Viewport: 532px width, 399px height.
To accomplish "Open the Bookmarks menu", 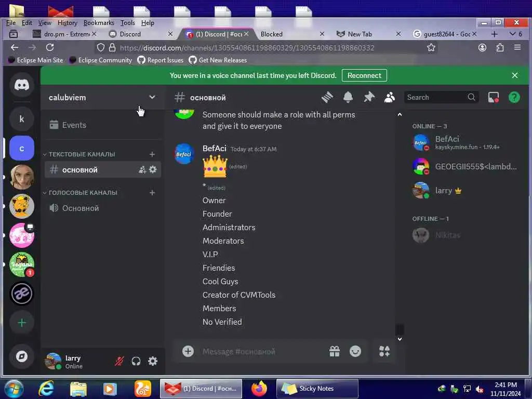I will tap(98, 23).
